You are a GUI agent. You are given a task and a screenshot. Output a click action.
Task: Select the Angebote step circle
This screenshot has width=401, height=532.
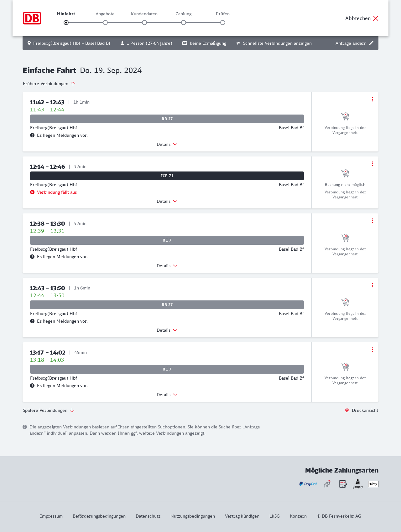[105, 23]
